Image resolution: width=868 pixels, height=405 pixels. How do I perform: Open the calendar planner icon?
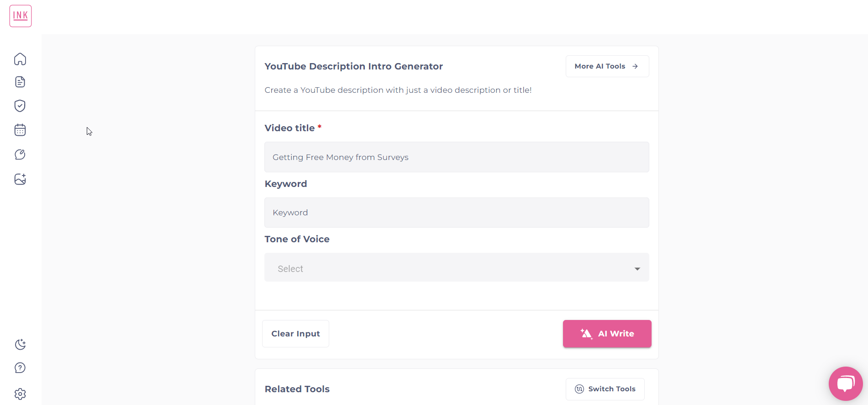[x=20, y=130]
